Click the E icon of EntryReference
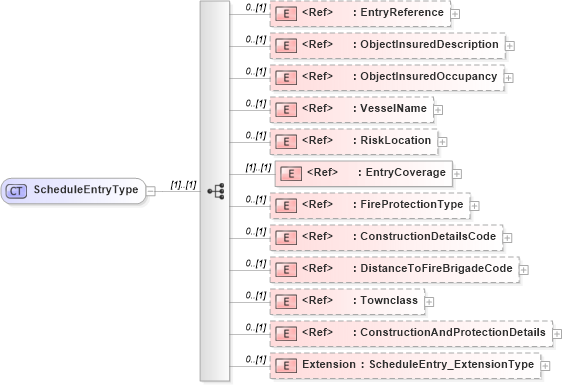The height and width of the screenshot is (385, 562). [286, 14]
